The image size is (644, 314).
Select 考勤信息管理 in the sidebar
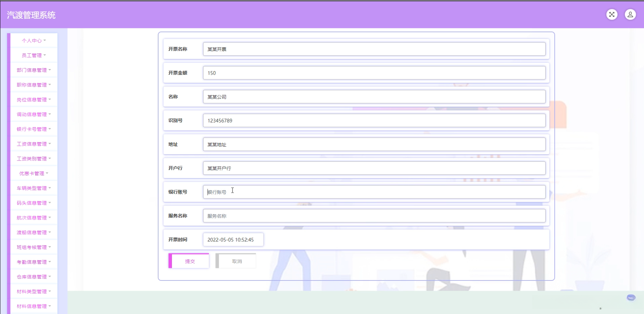[34, 262]
